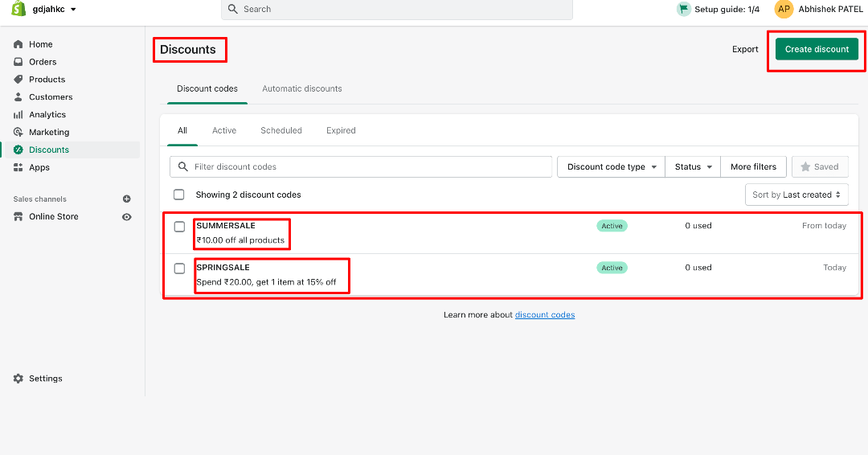The height and width of the screenshot is (455, 868).
Task: Click the AP user avatar
Action: click(784, 9)
